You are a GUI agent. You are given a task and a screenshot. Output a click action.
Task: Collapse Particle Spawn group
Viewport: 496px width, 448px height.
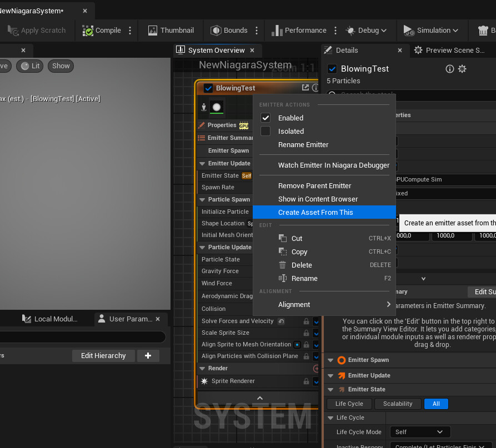pyautogui.click(x=202, y=199)
